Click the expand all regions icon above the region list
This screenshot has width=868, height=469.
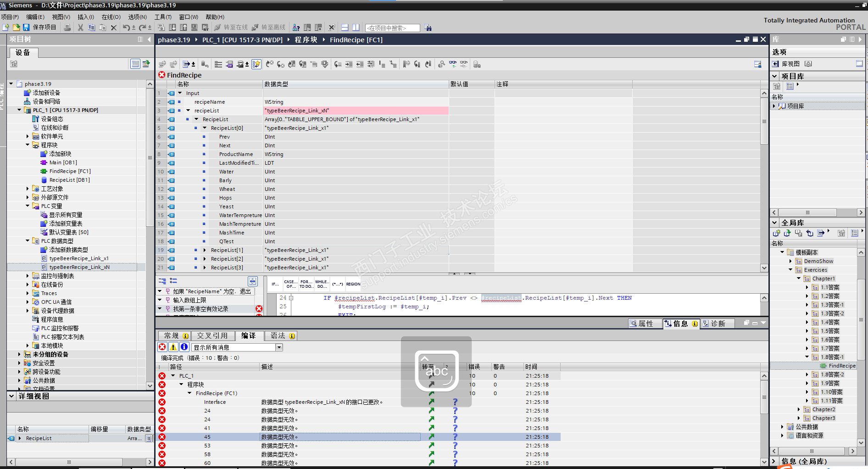(162, 281)
